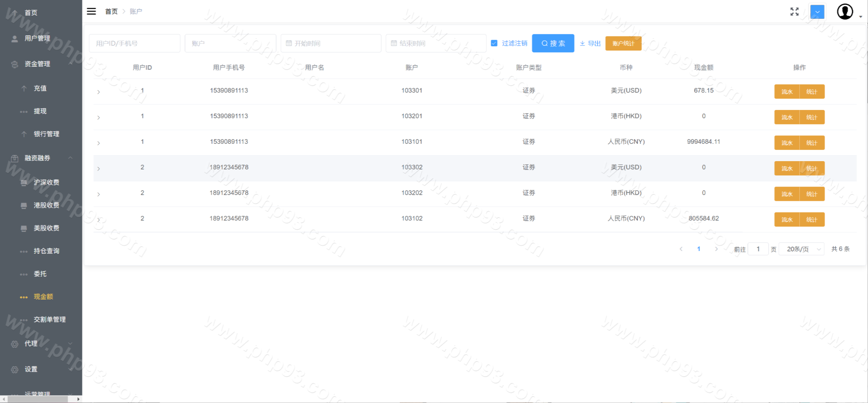Click the 用户ID/手机号 input field
Viewport: 868px width, 403px height.
(135, 43)
